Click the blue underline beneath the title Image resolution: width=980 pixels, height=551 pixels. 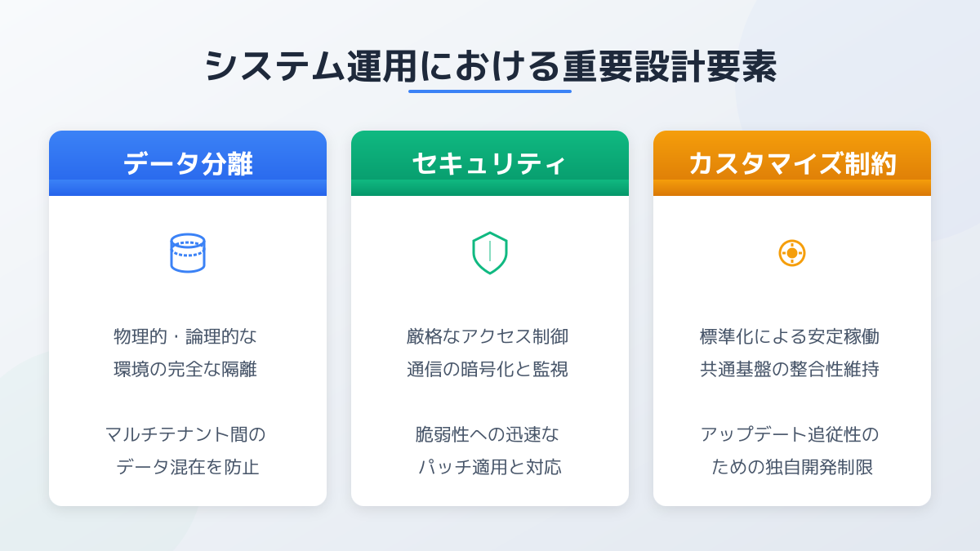(490, 91)
